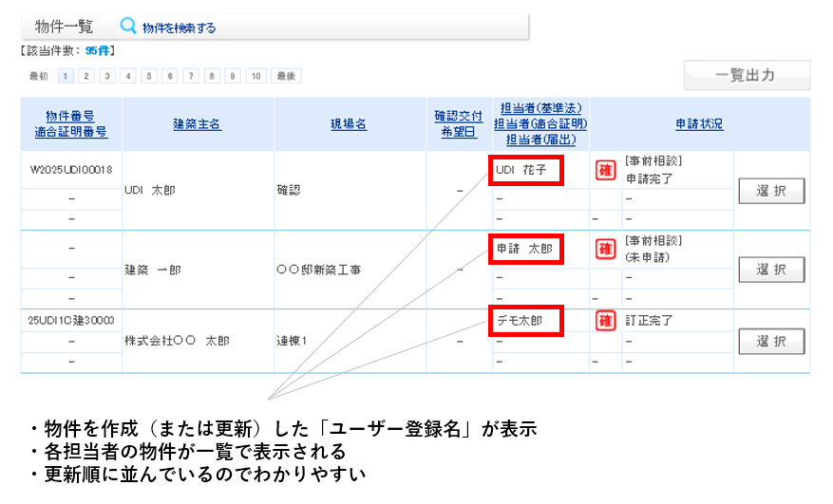This screenshot has height=504, width=833.
Task: Click the red 確 icon in 建築 一郎 row
Action: [x=604, y=249]
